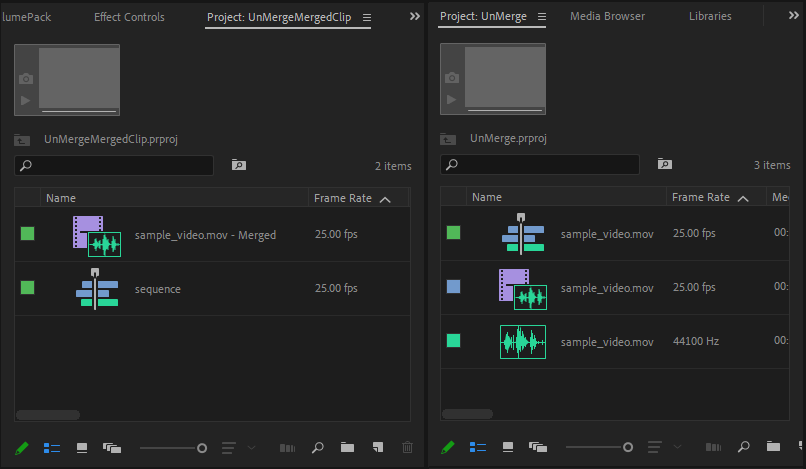Viewport: 806px width, 469px height.
Task: Select audio waveform icon of 44100 Hz clip
Action: click(523, 342)
